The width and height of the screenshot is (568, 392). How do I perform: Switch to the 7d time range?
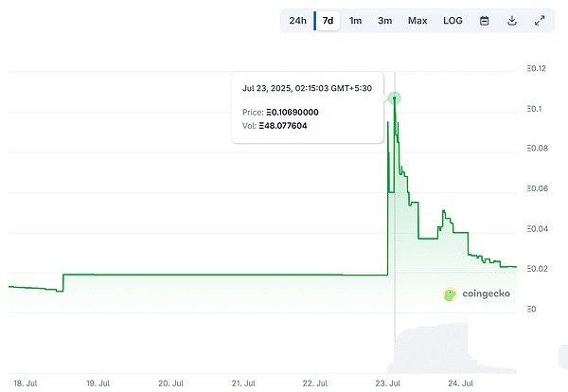tap(328, 21)
